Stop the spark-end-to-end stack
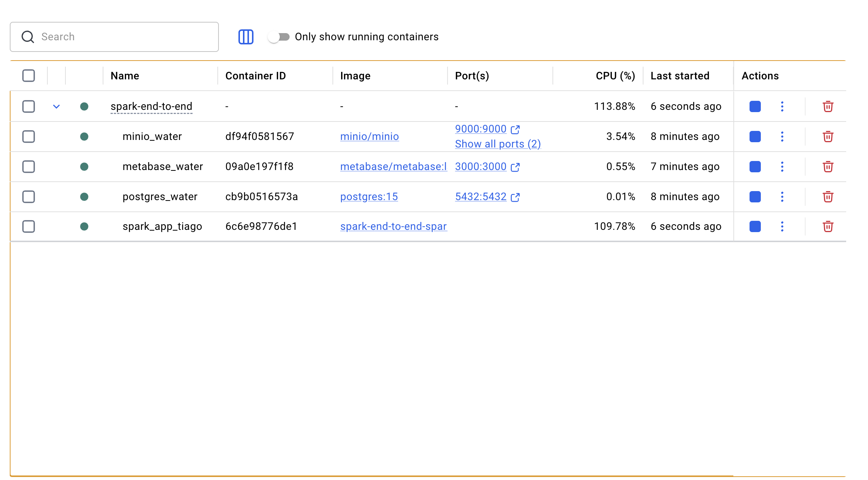This screenshot has height=480, width=868. (755, 106)
